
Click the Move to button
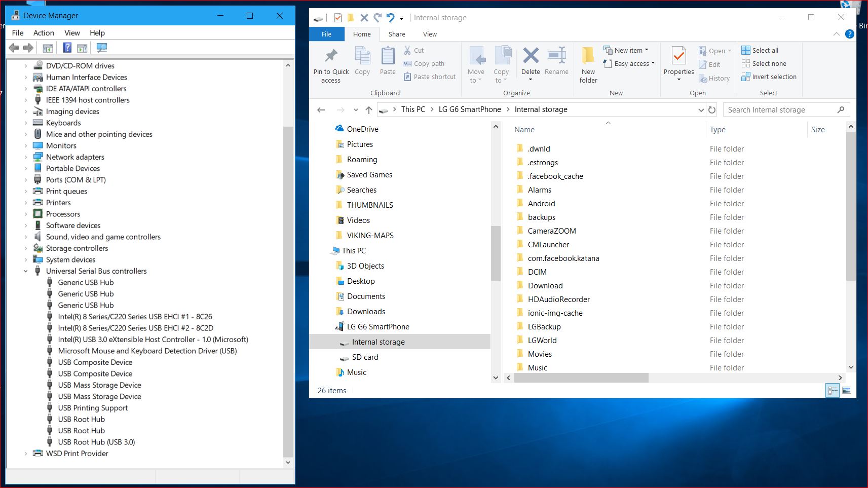click(x=476, y=64)
